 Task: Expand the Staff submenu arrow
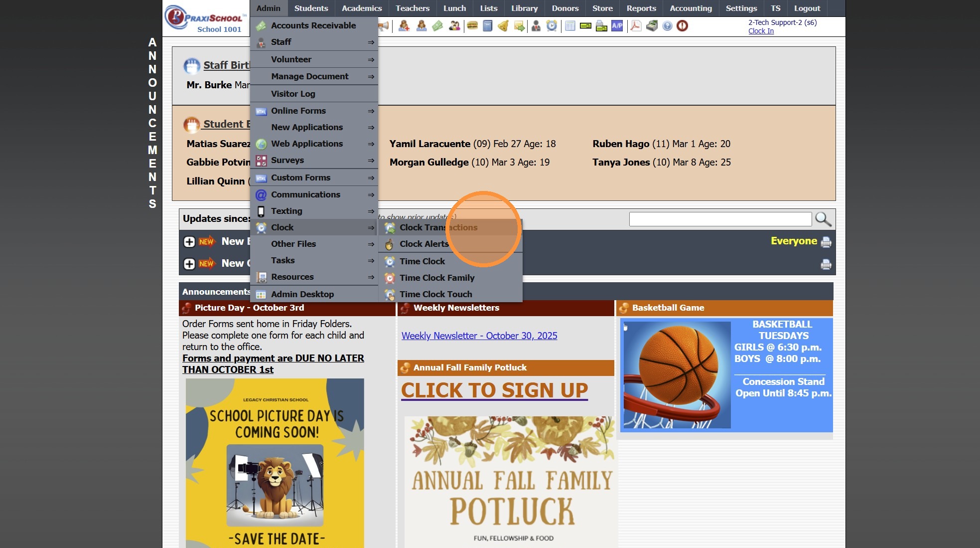pos(371,42)
